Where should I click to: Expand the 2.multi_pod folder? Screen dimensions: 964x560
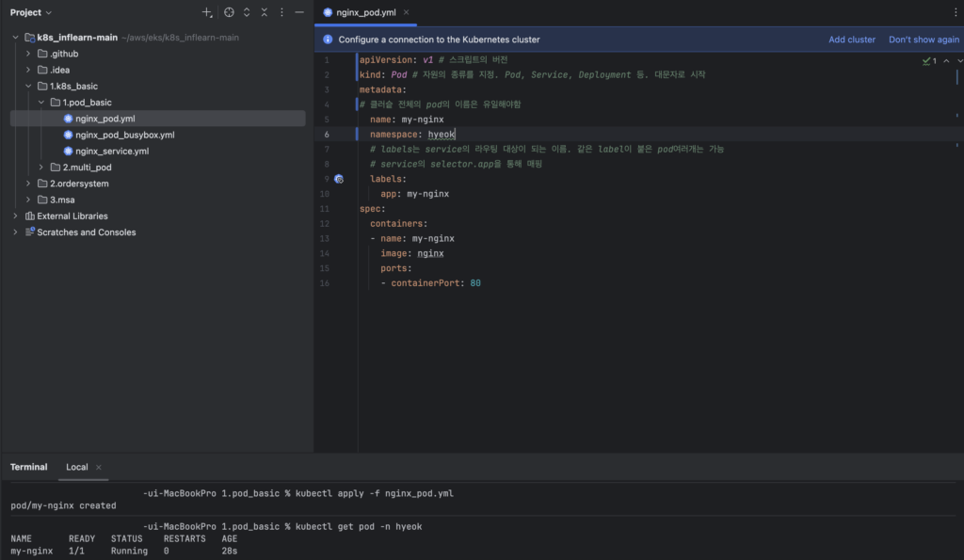click(x=41, y=168)
